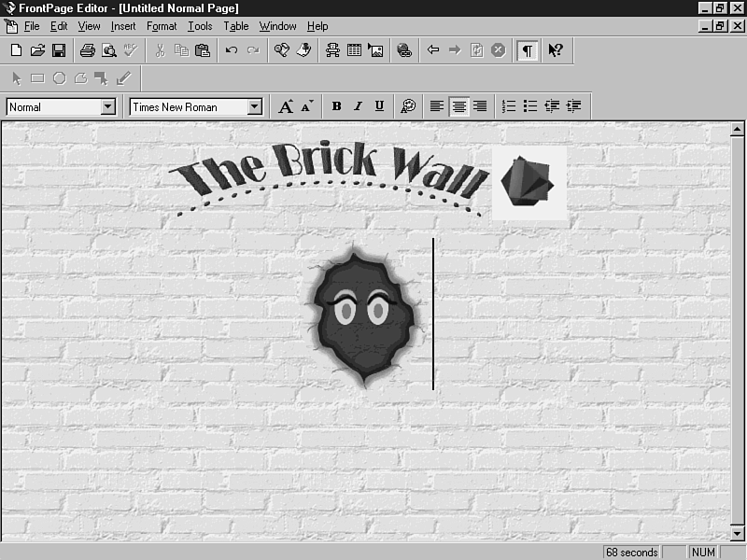Click the Highlight Hotspots icon
The image size is (747, 560).
pos(102,78)
